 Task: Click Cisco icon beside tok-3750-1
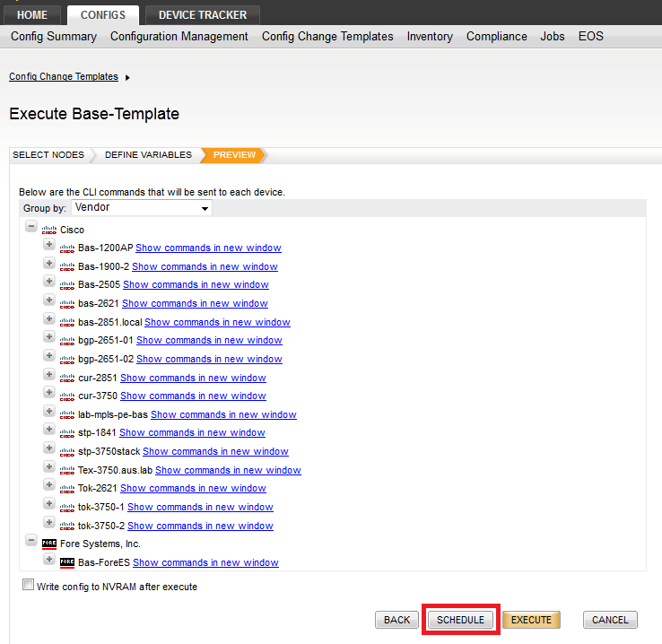coord(66,508)
